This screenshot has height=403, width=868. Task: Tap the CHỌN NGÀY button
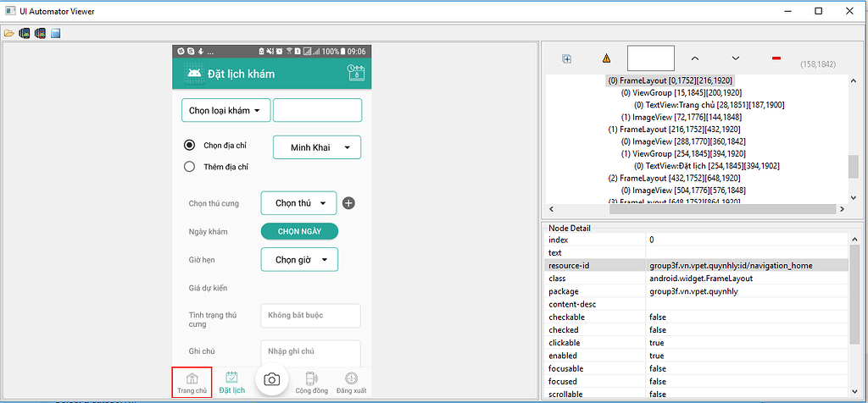pyautogui.click(x=299, y=232)
